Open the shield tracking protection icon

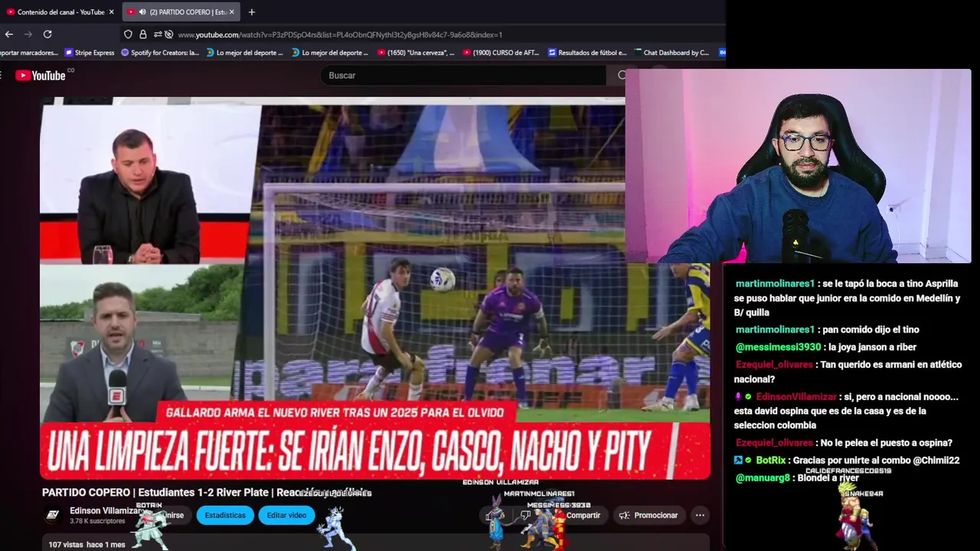click(128, 34)
